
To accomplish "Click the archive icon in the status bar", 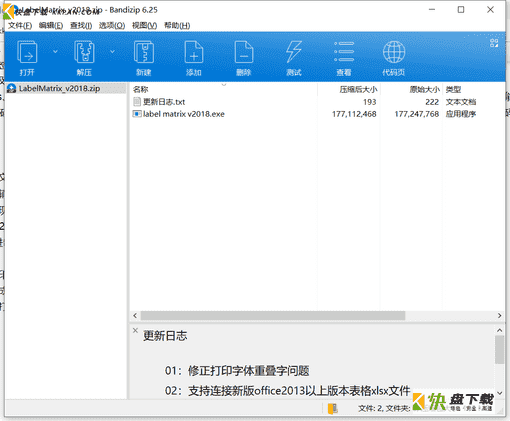I will pos(333,408).
